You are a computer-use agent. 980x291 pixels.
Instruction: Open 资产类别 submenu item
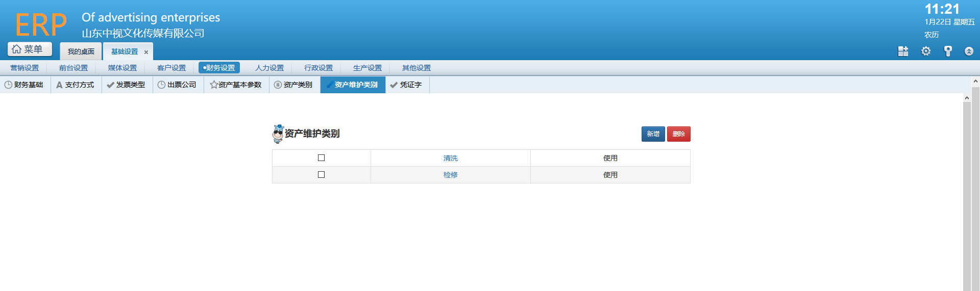tap(294, 85)
